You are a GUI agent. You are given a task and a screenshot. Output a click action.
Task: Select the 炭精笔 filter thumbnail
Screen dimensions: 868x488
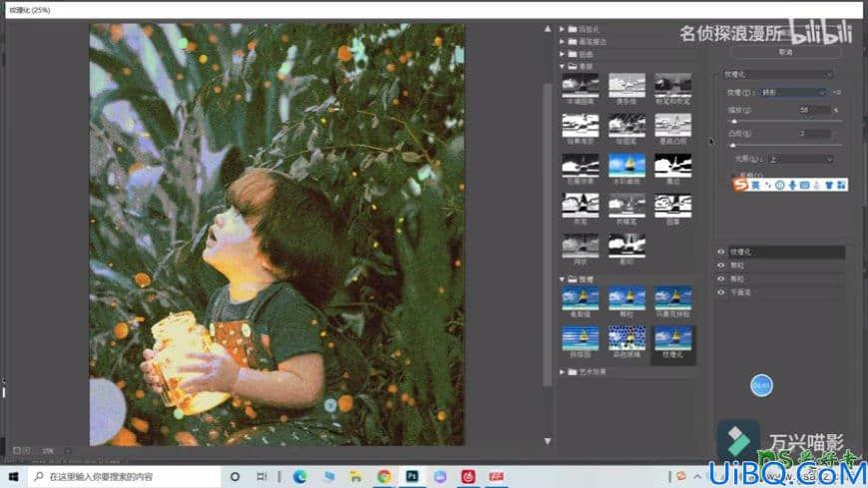point(627,206)
